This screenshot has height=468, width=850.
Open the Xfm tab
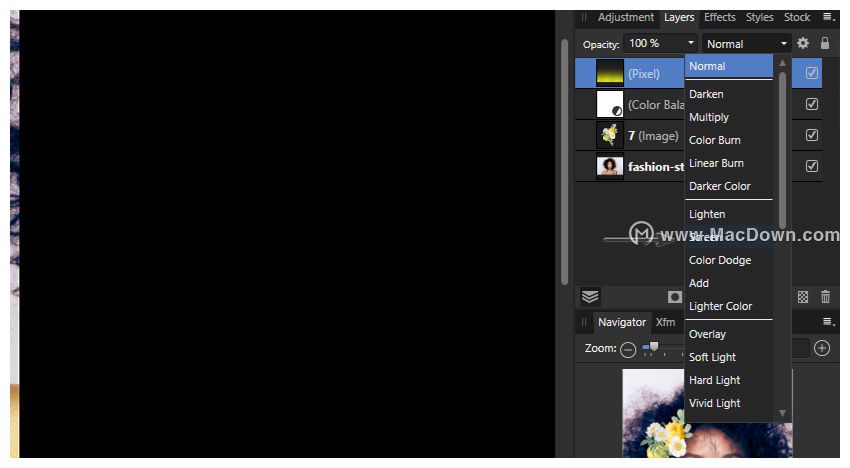[666, 322]
